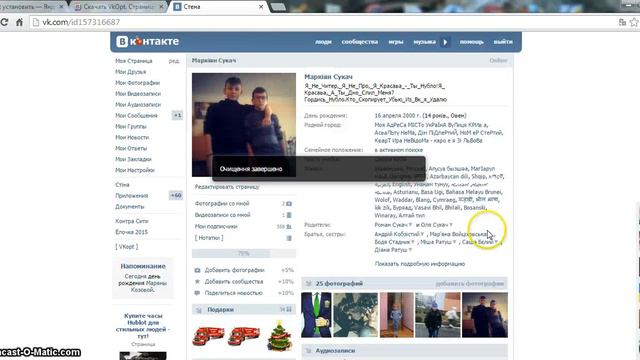Viewport: 640px width, 360px height.
Task: Close the Стена browser tab
Action: tap(261, 7)
